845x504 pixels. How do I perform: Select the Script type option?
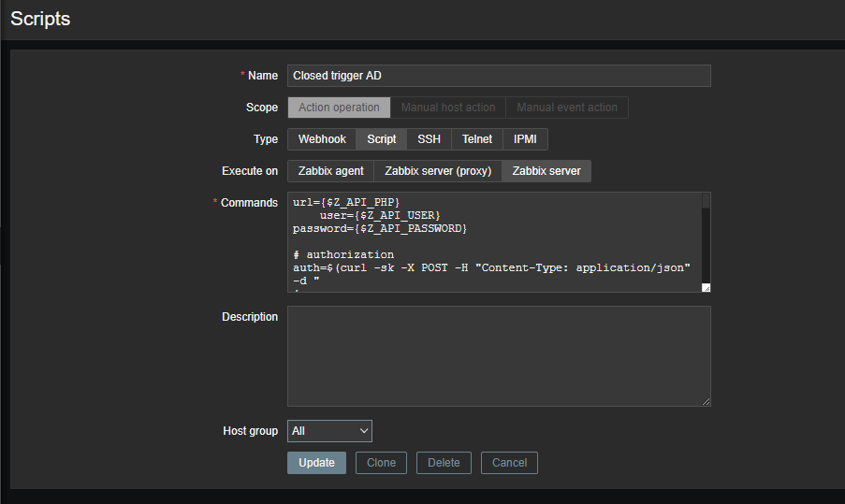[382, 139]
